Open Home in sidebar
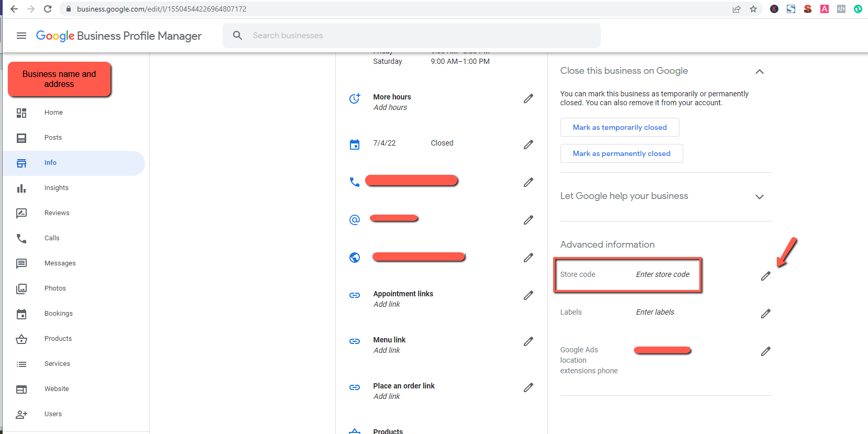 coord(74,113)
